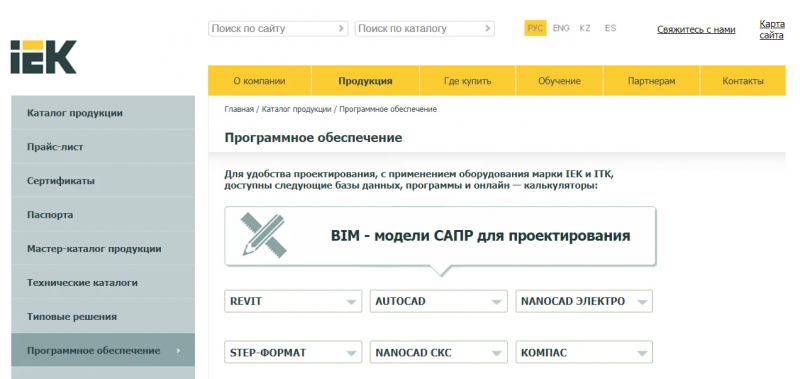Click Программное обеспечение breadcrumb

tap(388, 109)
